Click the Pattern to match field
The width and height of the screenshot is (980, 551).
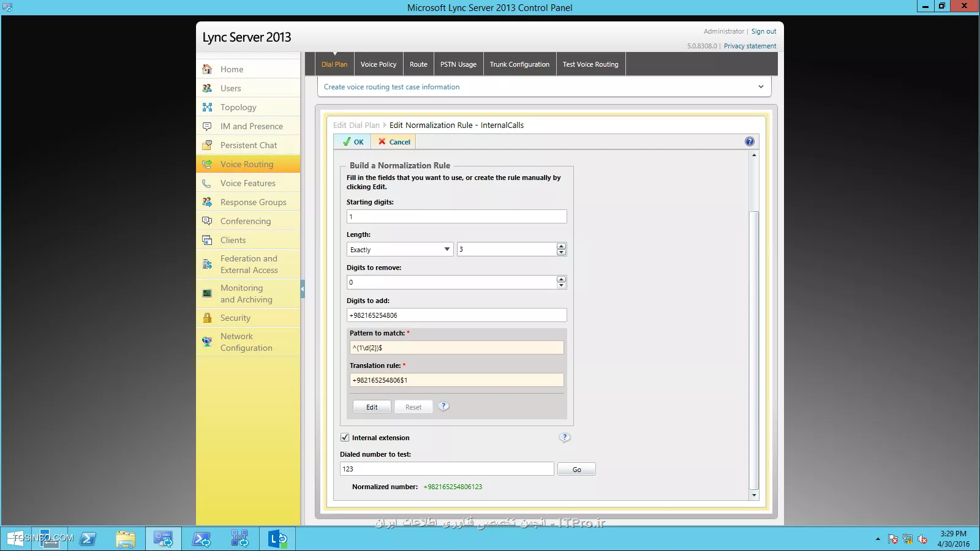(x=456, y=348)
